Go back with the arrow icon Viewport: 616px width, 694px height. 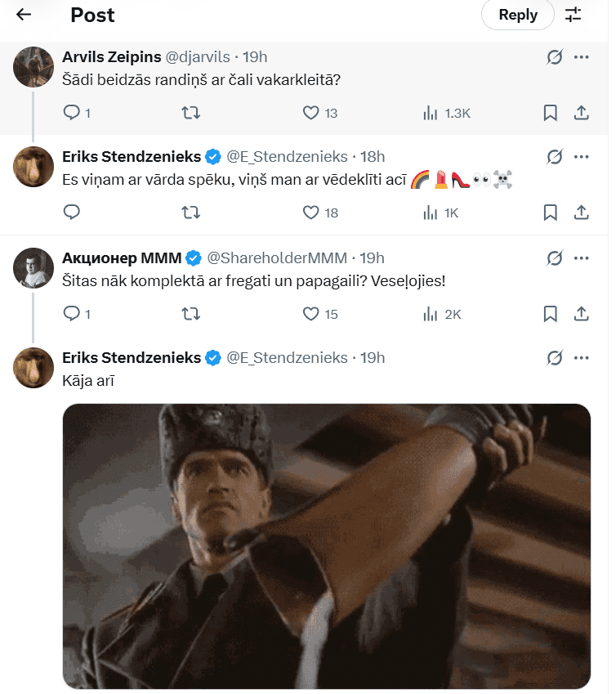tap(24, 15)
